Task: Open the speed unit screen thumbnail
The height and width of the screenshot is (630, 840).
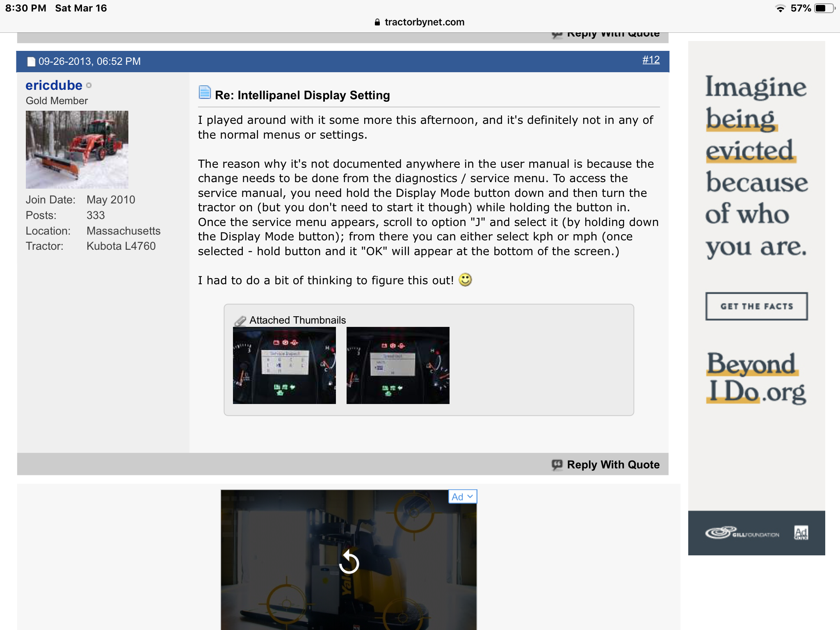Action: [398, 365]
